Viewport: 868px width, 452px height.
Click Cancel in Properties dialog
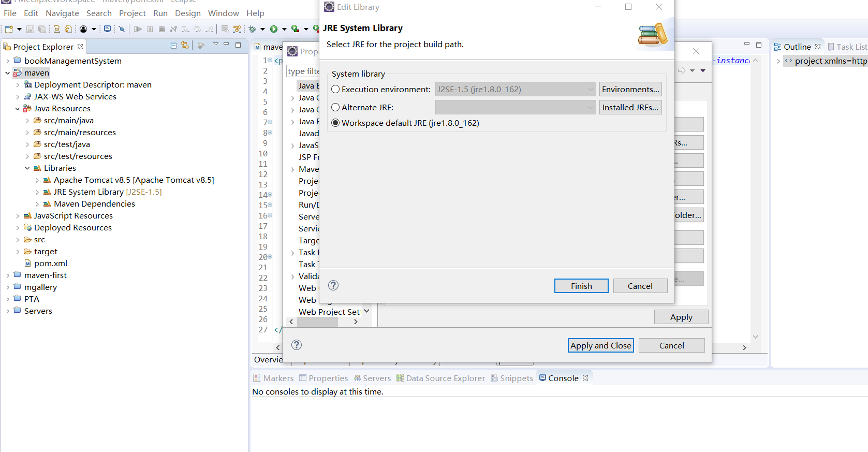[x=672, y=345]
